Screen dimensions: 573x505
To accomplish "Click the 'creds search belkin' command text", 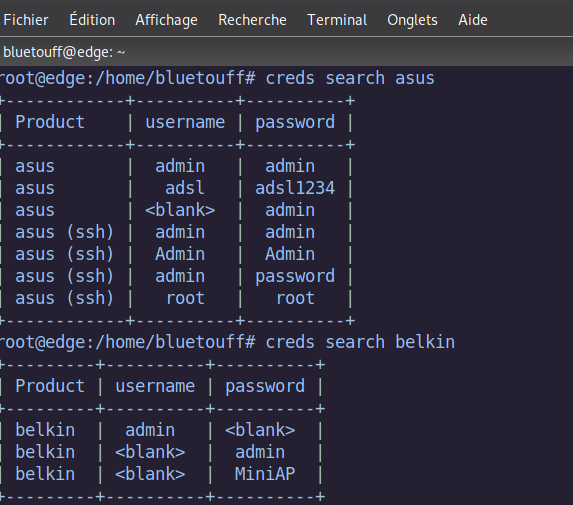I will click(360, 342).
